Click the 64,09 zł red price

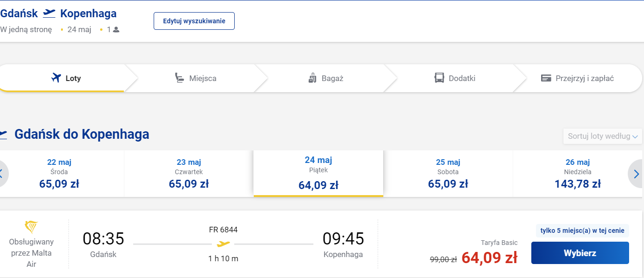pos(489,258)
